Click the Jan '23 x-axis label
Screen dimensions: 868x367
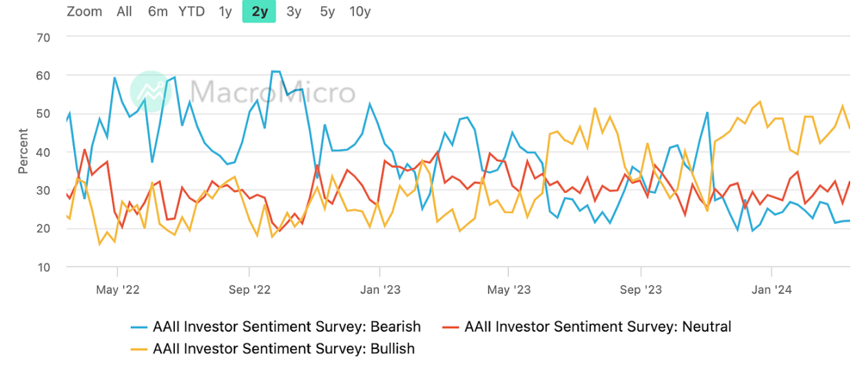380,290
